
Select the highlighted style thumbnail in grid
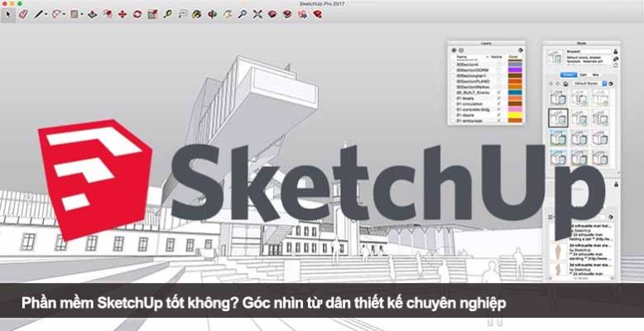click(x=558, y=118)
